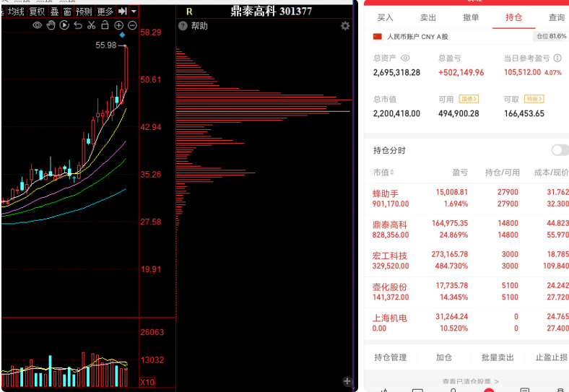Click the 58.29 price axis label

tap(151, 32)
